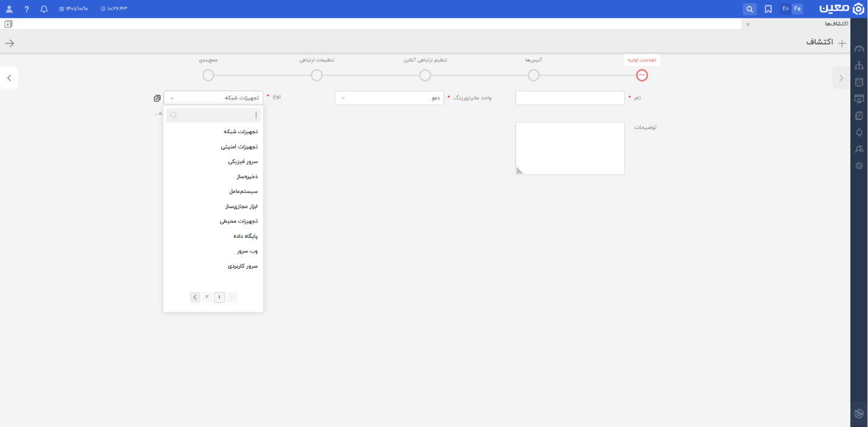Collapse the نوع dropdown showing تجهیزات شبکه

pos(213,98)
